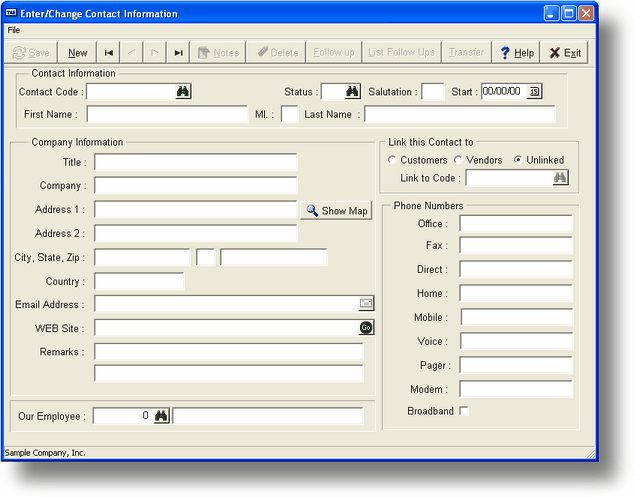This screenshot has height=497, width=634.
Task: Click the Last Name input field
Action: (x=460, y=114)
